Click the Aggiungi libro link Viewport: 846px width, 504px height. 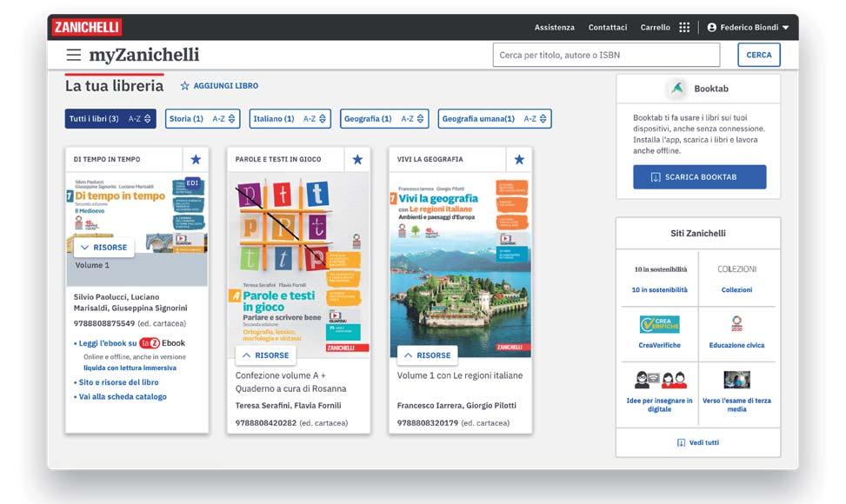225,86
